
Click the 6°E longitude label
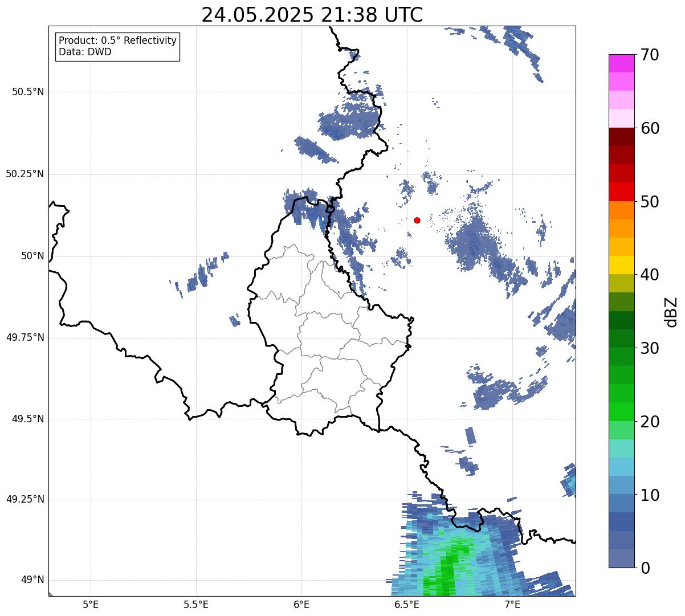point(301,604)
